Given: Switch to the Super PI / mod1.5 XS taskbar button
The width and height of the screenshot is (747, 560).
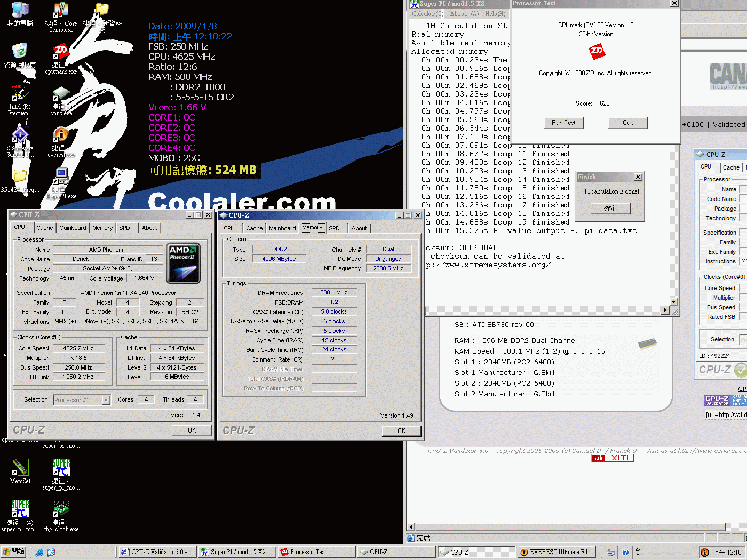Looking at the screenshot, I should (x=237, y=552).
